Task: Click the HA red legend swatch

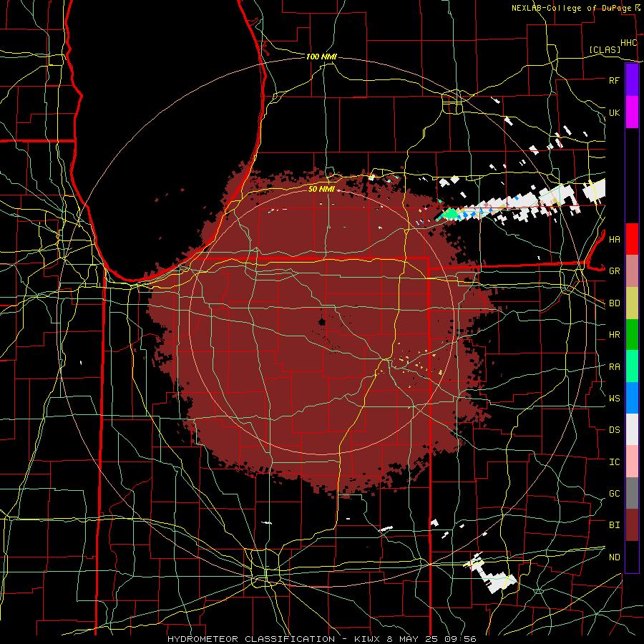Action: (x=632, y=238)
